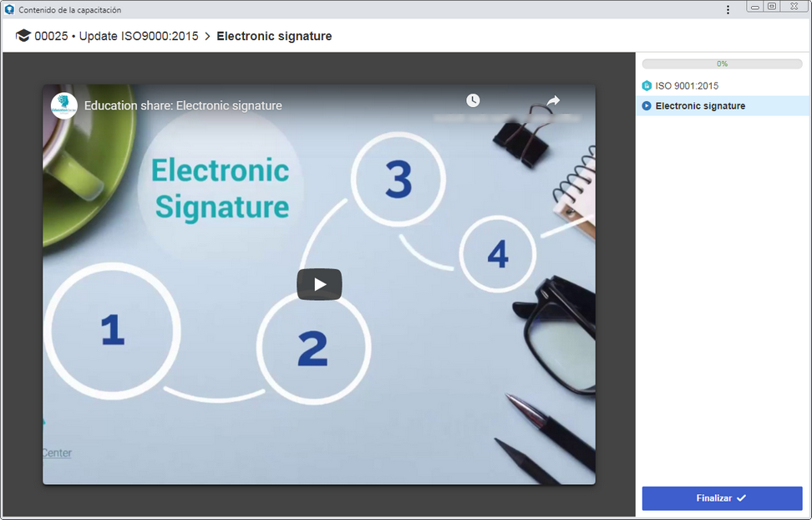
Task: Click the 0% progress bar
Action: coord(722,64)
